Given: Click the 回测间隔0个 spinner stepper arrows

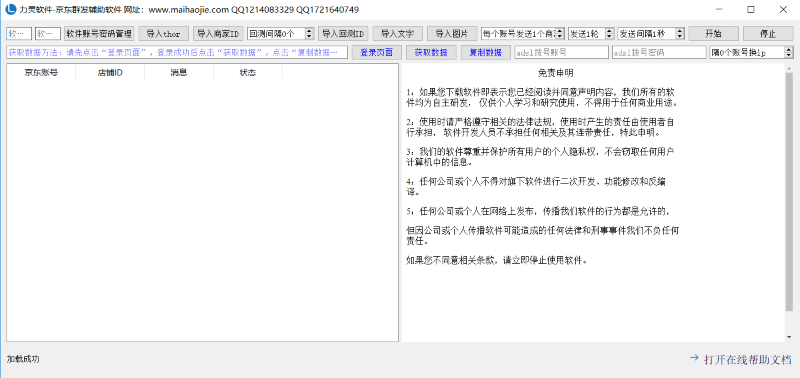Looking at the screenshot, I should [309, 34].
